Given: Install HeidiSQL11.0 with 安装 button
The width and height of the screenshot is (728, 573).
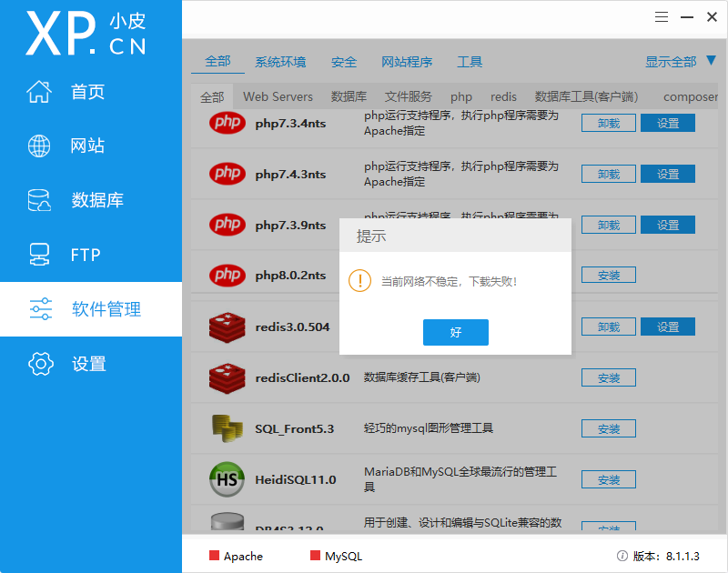Looking at the screenshot, I should click(x=609, y=479).
